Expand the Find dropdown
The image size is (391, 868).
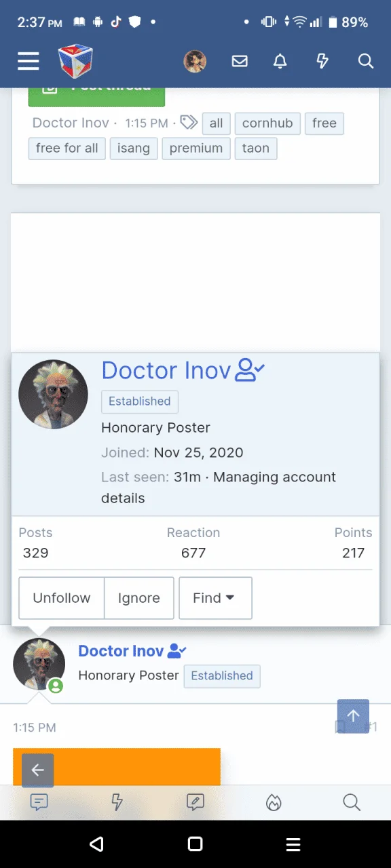click(215, 598)
